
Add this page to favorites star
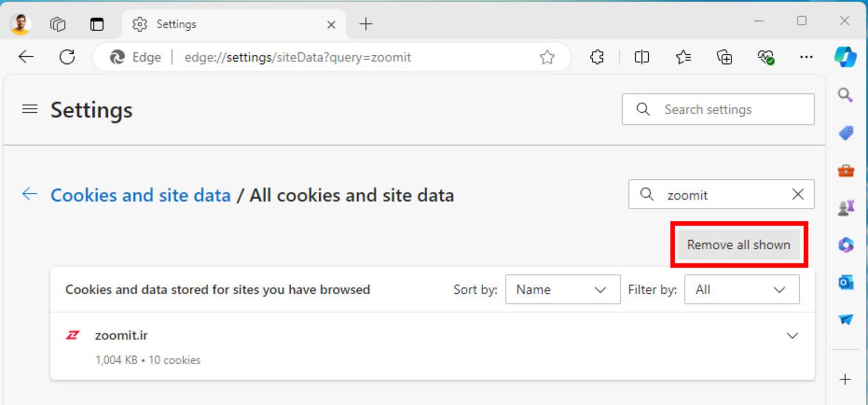(x=547, y=57)
